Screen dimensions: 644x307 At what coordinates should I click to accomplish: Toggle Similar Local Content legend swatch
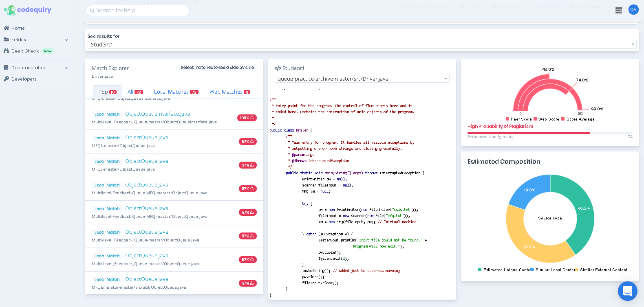click(532, 270)
